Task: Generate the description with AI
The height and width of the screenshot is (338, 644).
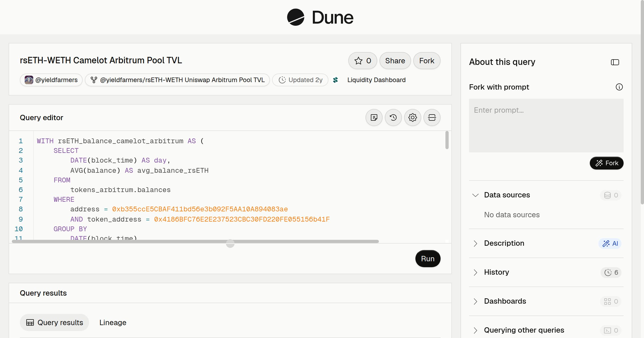Action: [x=610, y=243]
